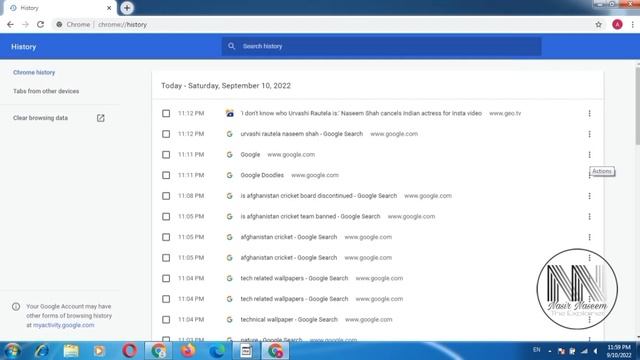
Task: Click the geo.tv favicon in first entry
Action: click(229, 113)
